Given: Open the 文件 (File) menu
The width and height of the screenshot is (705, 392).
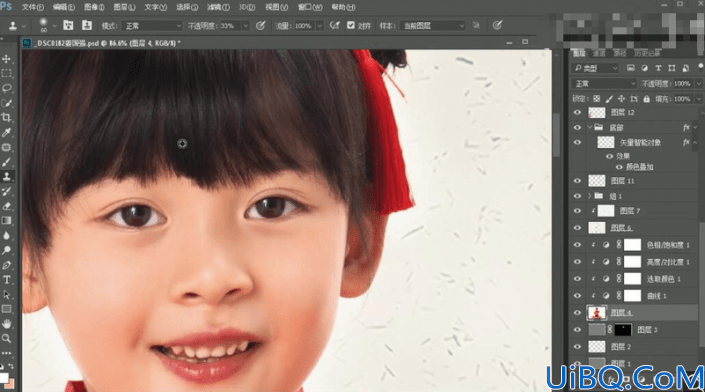Looking at the screenshot, I should [32, 7].
